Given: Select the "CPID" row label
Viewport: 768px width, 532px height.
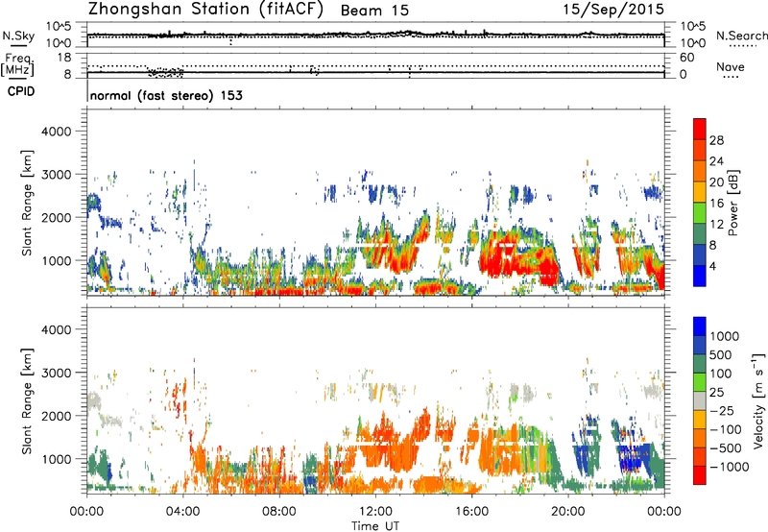Looking at the screenshot, I should click(x=21, y=91).
